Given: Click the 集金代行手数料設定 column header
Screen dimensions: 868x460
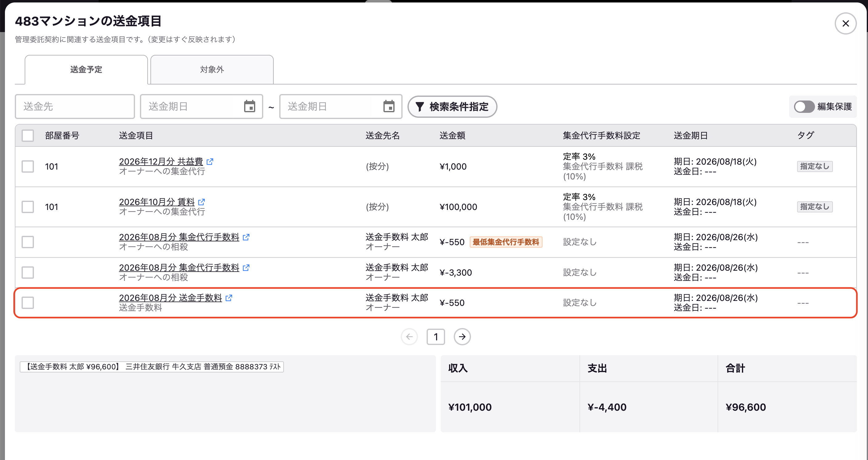Looking at the screenshot, I should tap(601, 136).
